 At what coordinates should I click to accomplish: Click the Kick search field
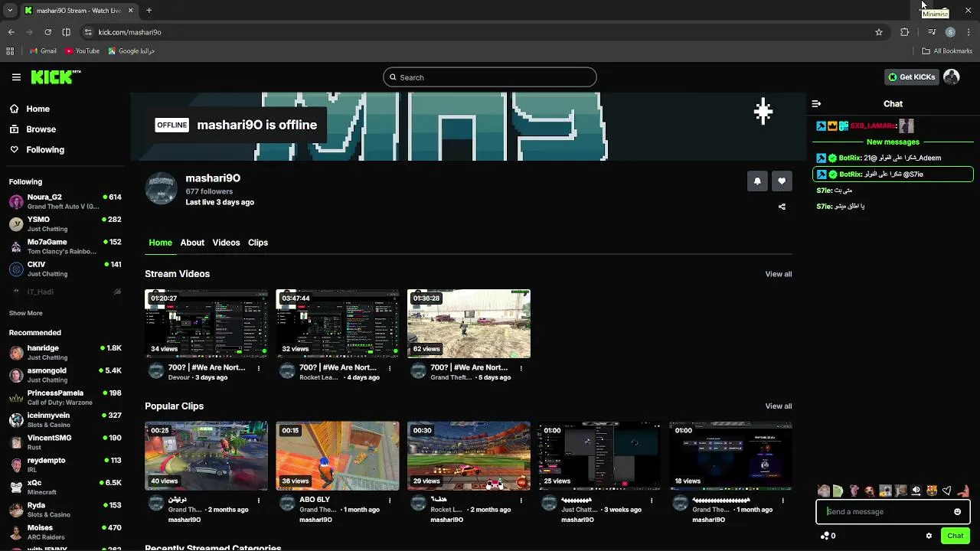[490, 77]
